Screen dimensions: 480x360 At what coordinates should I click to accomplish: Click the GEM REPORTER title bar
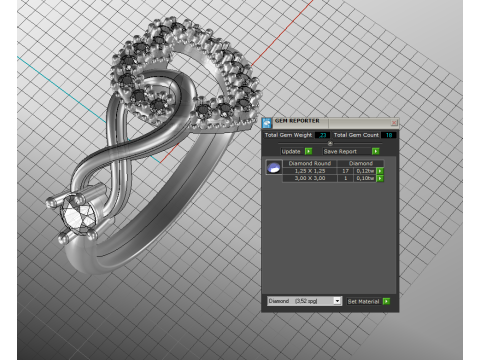coord(330,122)
